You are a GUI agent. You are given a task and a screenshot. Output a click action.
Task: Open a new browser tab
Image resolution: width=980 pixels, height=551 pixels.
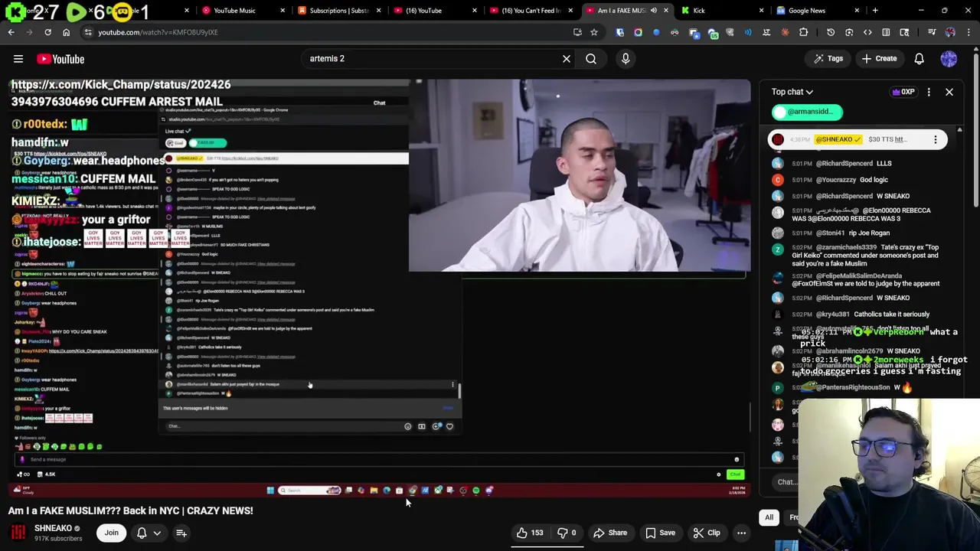click(x=875, y=11)
